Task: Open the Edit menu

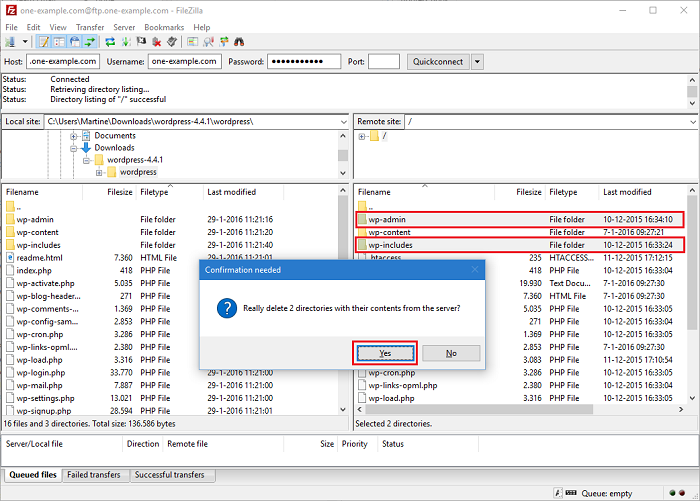Action: click(33, 27)
